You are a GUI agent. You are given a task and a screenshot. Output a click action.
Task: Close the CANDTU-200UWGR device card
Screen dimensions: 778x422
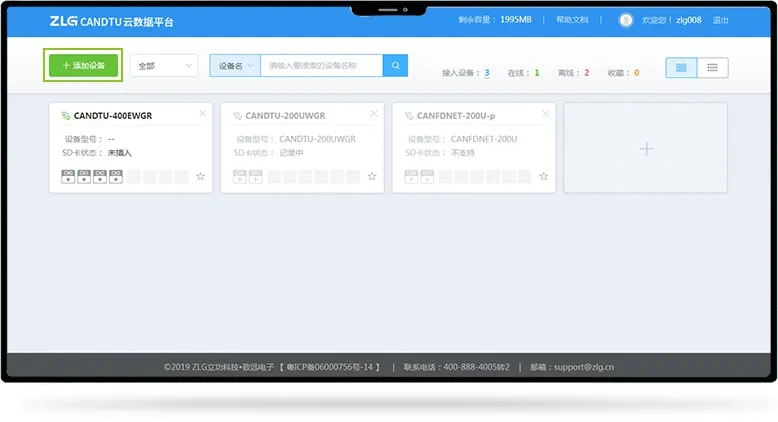pos(375,114)
